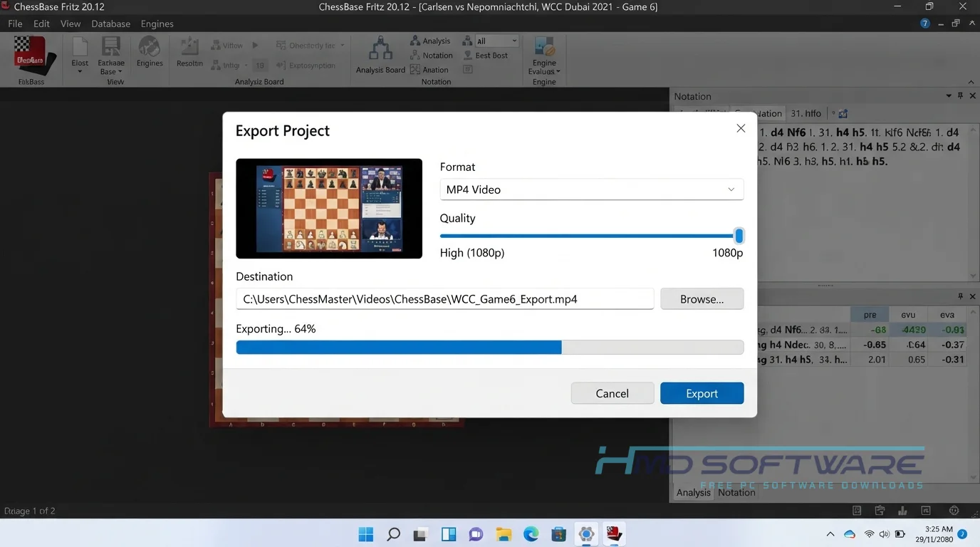Click the export video preview thumbnail
The width and height of the screenshot is (980, 547).
(x=329, y=208)
